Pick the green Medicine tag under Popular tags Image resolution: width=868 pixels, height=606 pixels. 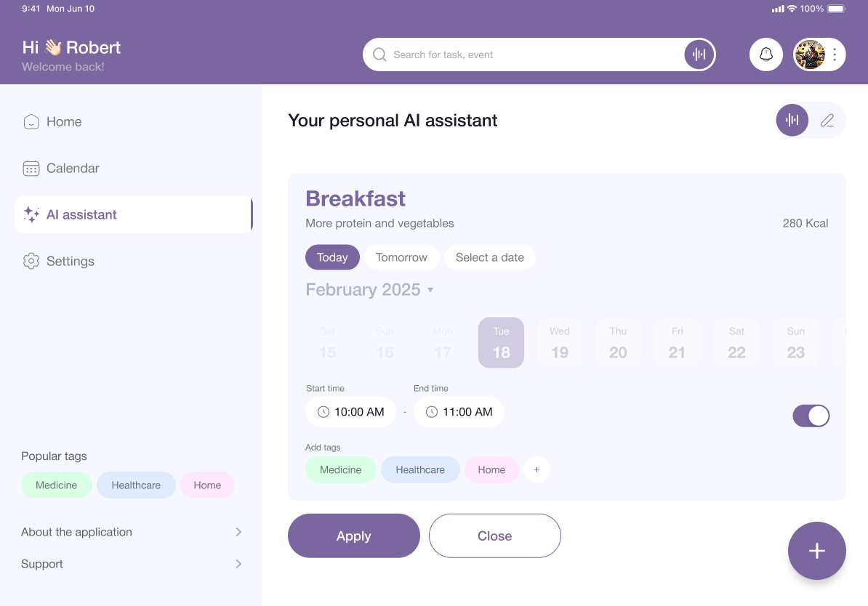(57, 485)
